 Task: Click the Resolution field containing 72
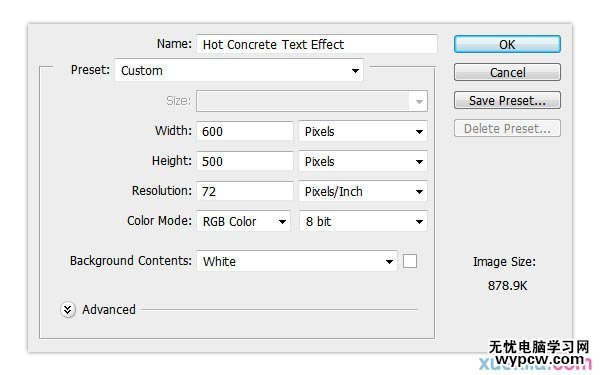point(245,191)
